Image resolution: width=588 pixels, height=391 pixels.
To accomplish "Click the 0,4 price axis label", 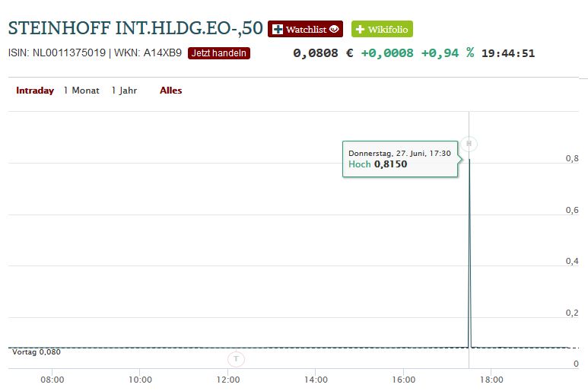I will 572,261.
